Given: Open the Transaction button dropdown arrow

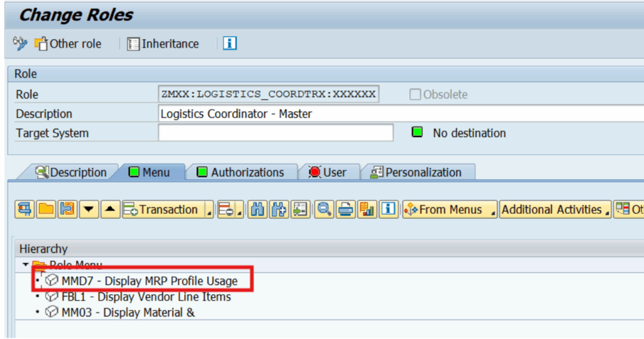Looking at the screenshot, I should (x=209, y=211).
